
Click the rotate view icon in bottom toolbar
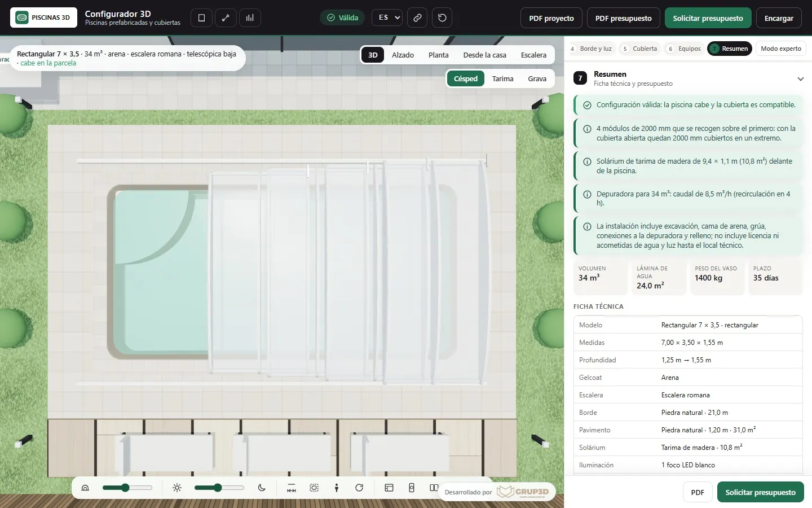359,488
